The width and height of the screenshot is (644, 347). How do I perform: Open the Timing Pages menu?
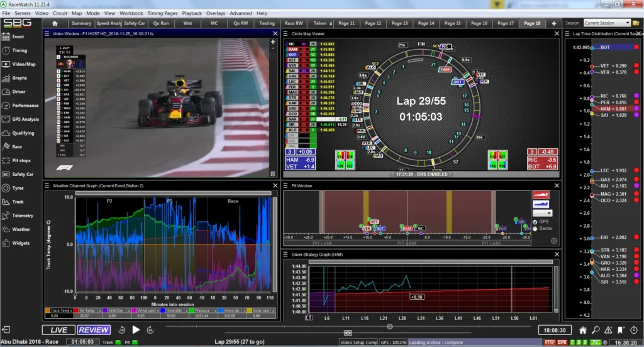tap(162, 13)
